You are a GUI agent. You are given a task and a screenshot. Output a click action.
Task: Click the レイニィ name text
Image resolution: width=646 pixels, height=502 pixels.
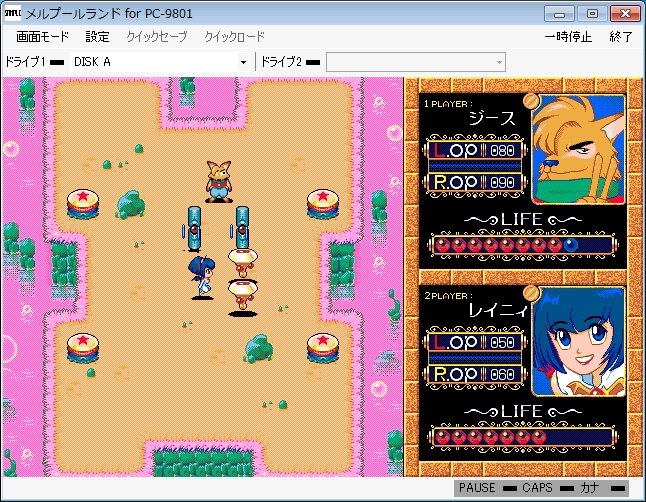click(x=498, y=310)
